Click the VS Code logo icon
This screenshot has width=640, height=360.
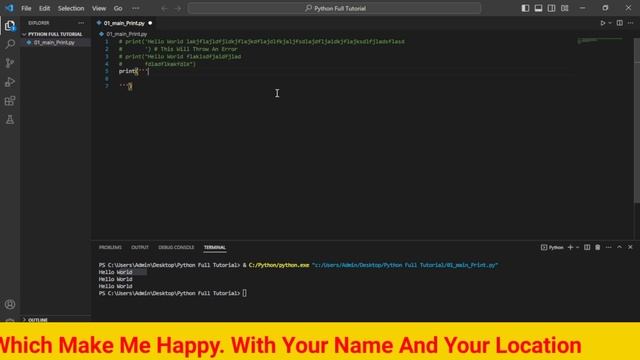coord(9,8)
